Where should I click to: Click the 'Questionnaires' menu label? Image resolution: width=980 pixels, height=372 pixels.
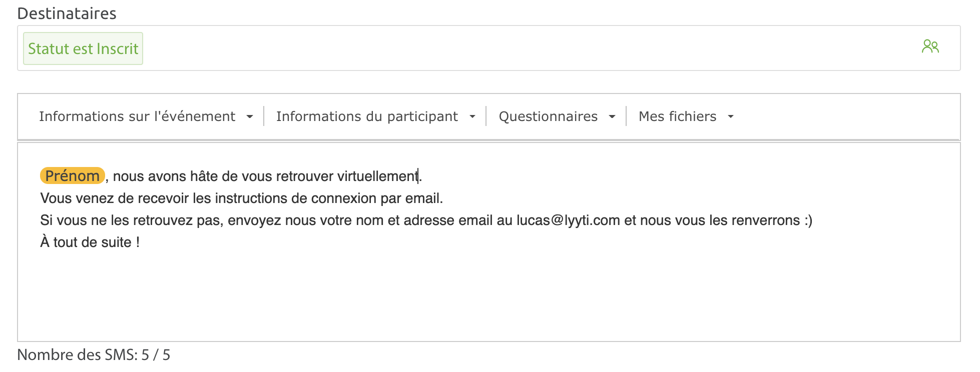tap(548, 116)
